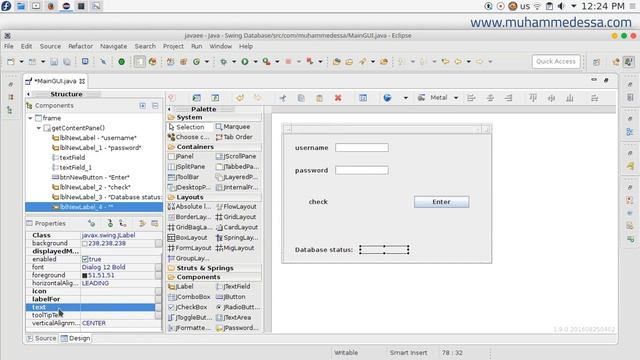The width and height of the screenshot is (640, 360).
Task: Choose the GridLayout layout in palette
Action: point(236,217)
